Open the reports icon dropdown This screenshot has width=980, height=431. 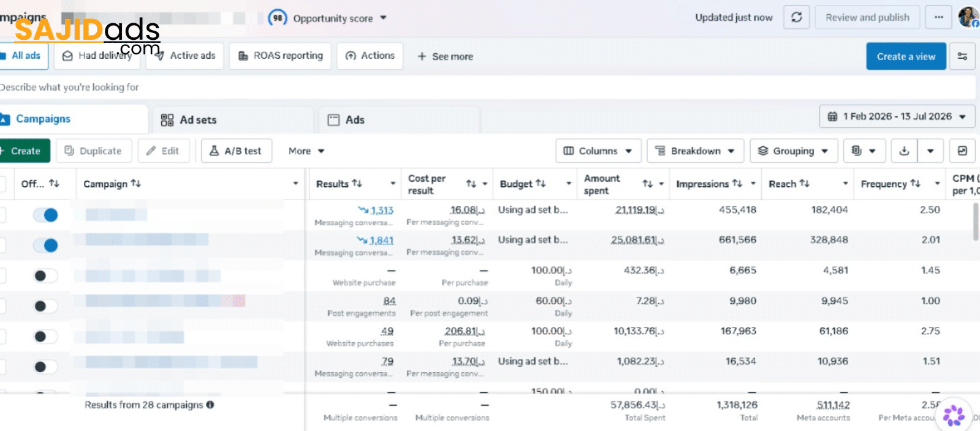863,151
